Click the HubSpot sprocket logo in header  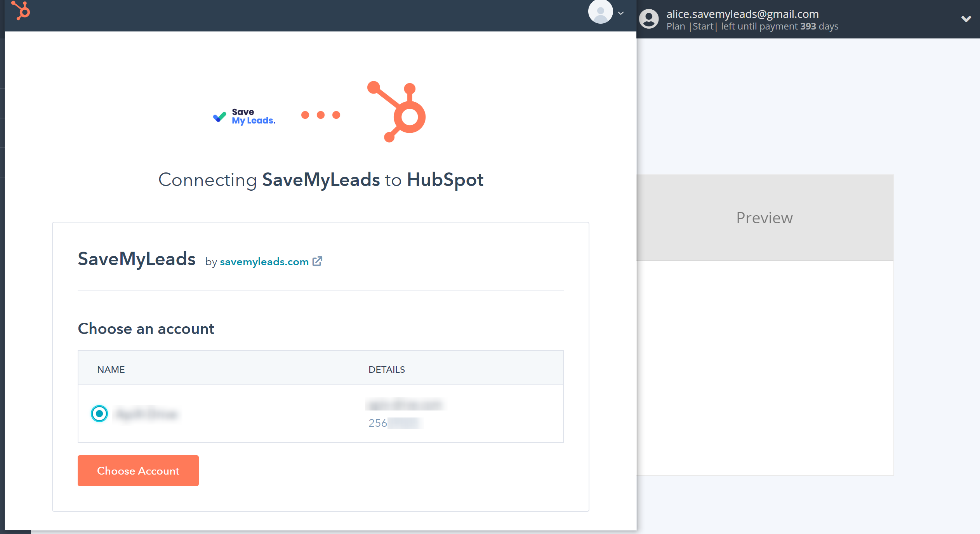tap(21, 10)
